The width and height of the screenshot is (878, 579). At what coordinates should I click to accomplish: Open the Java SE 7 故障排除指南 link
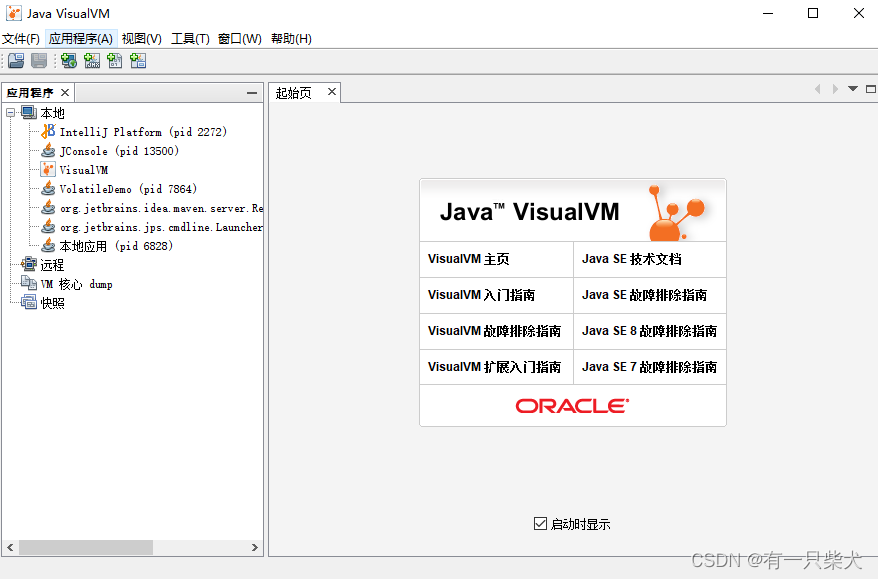pyautogui.click(x=650, y=367)
